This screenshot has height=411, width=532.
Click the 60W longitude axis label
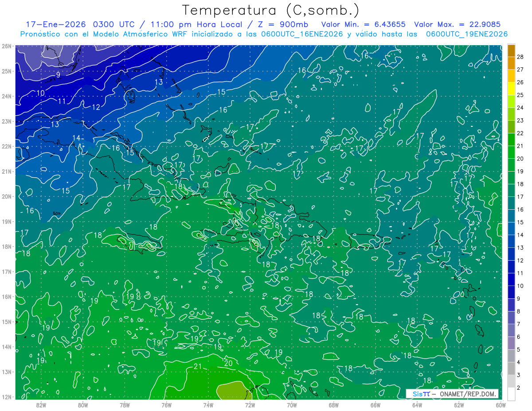pos(501,405)
